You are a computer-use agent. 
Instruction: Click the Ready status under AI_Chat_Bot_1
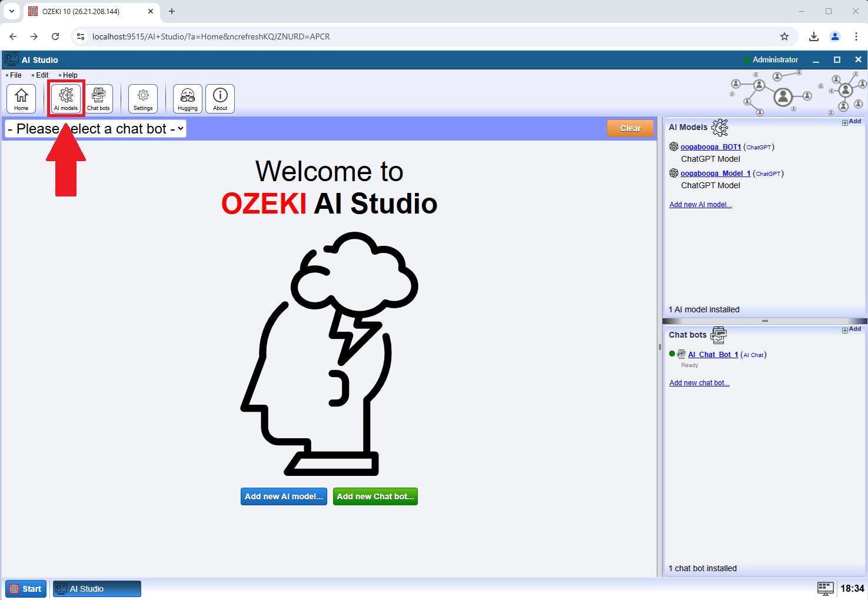690,365
